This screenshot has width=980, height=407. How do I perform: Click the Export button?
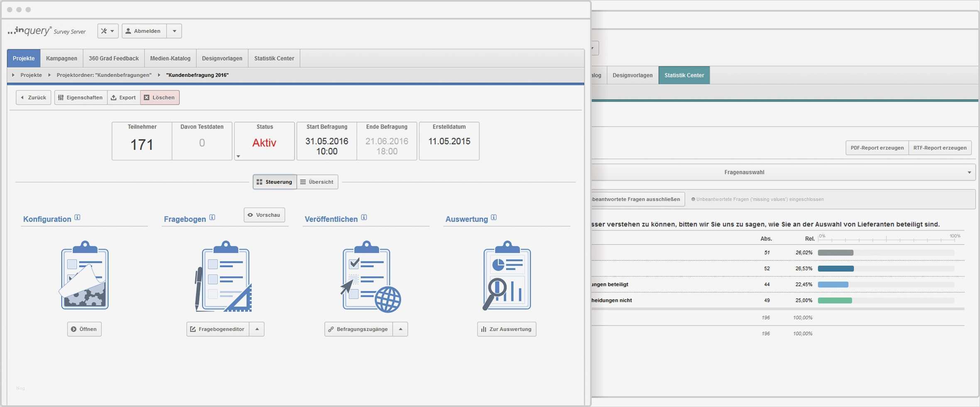124,98
